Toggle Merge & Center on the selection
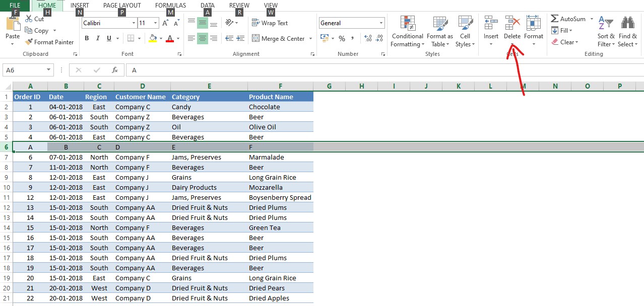Screen dimensions: 644x306 coord(278,38)
